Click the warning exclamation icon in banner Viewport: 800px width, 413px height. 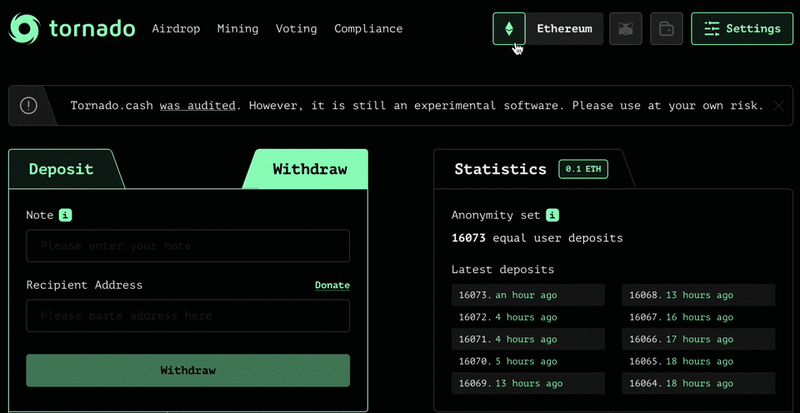29,105
